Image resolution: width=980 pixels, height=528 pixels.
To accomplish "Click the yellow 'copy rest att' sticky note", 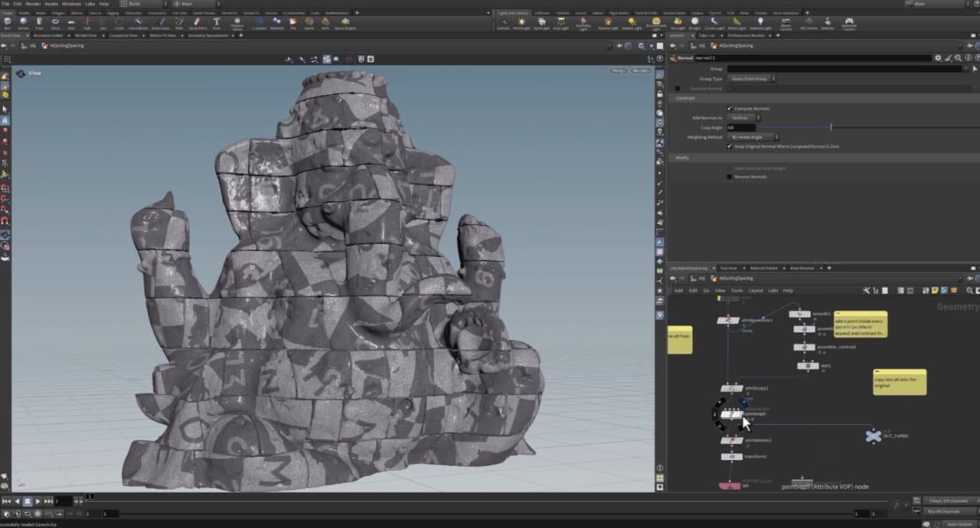I will click(900, 382).
